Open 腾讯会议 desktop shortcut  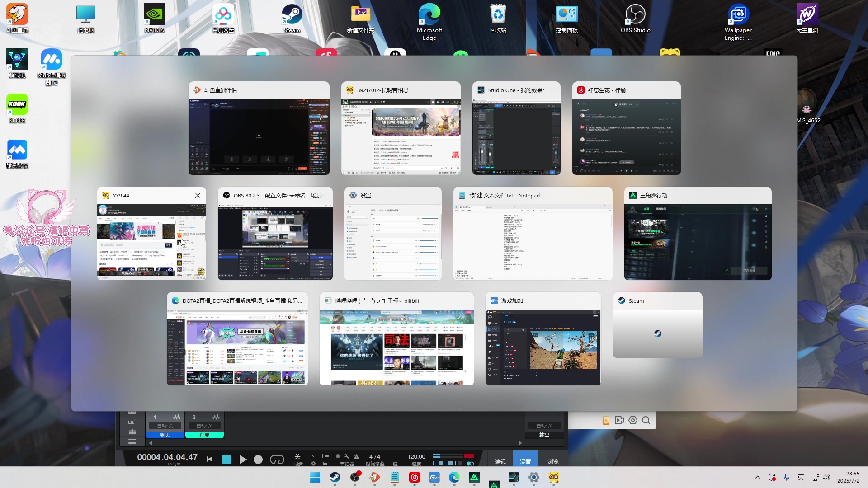tap(17, 154)
